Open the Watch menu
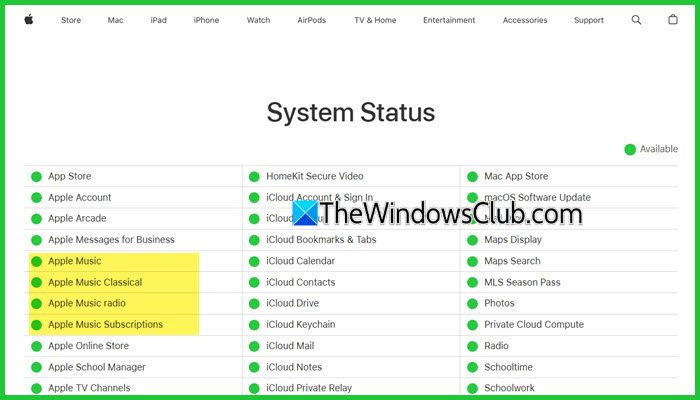Image resolution: width=700 pixels, height=400 pixels. (258, 20)
